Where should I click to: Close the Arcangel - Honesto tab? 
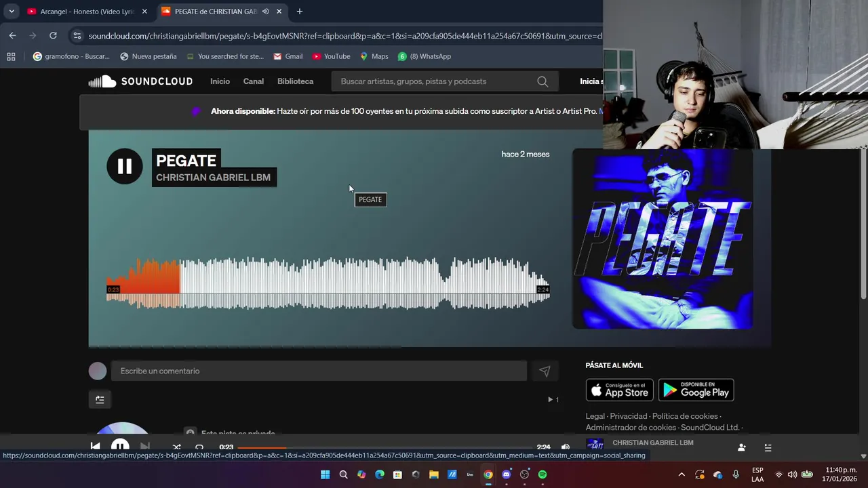[144, 12]
